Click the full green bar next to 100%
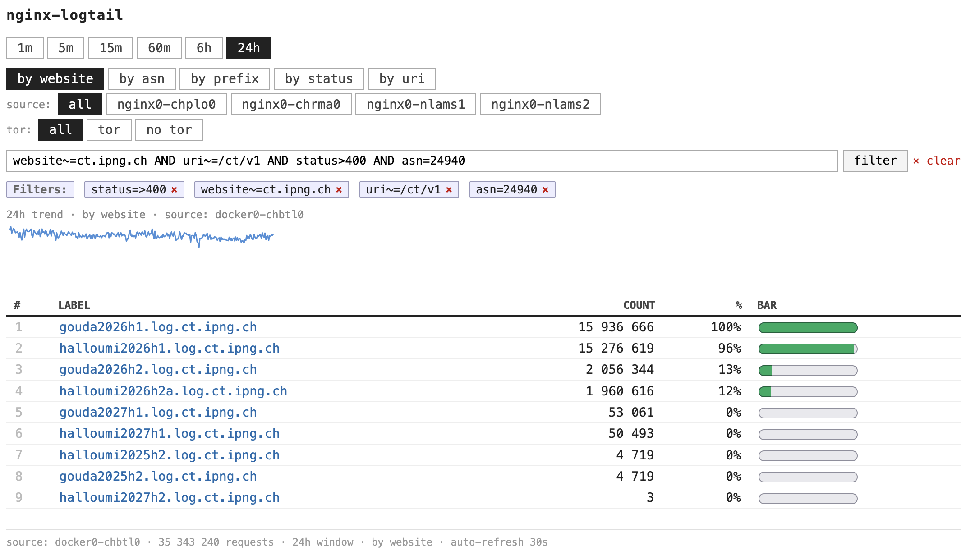Viewport: 966px width, 560px height. 807,328
